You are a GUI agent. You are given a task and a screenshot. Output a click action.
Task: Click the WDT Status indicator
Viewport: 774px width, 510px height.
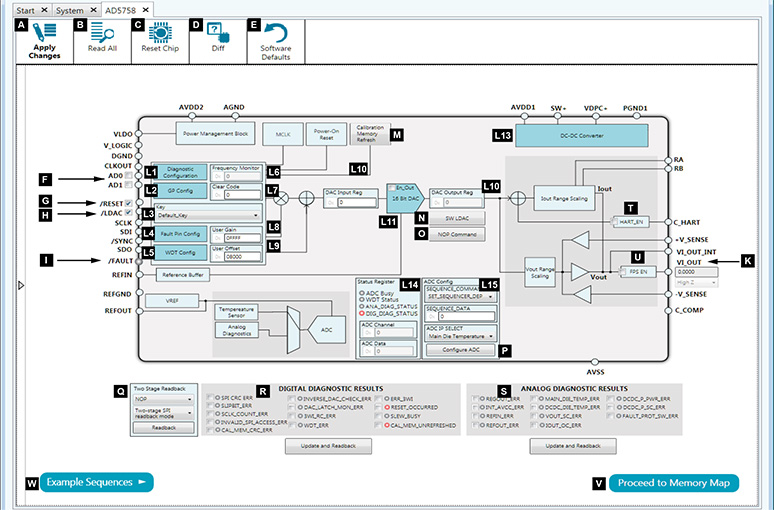tap(362, 300)
